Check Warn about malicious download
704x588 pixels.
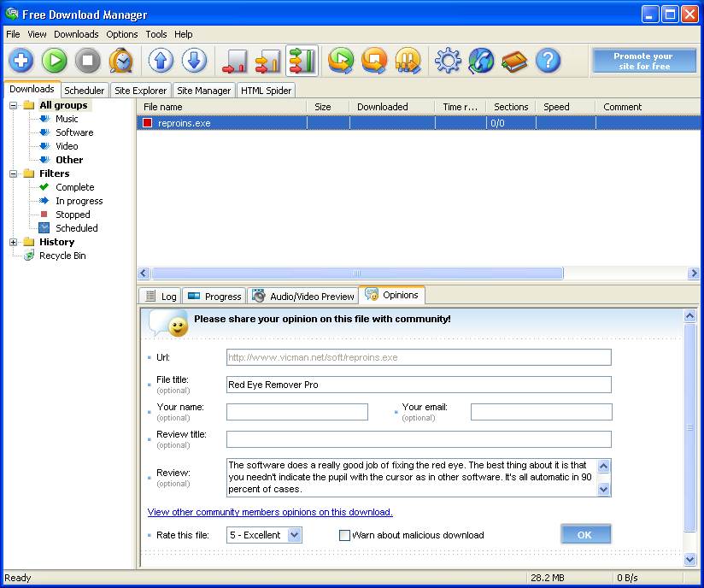pyautogui.click(x=344, y=534)
